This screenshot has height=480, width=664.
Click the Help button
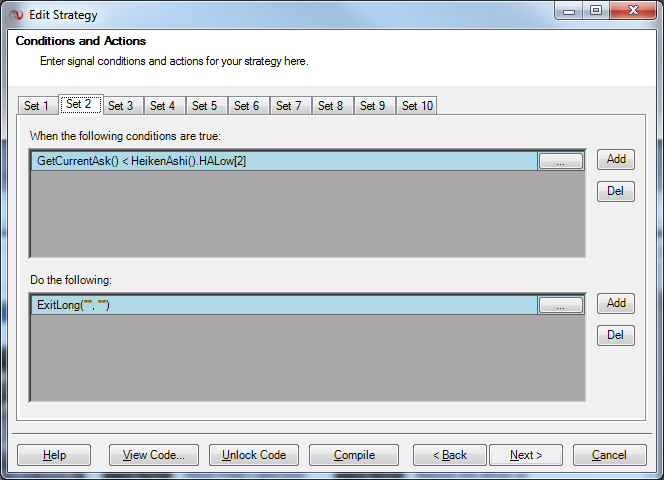point(54,455)
